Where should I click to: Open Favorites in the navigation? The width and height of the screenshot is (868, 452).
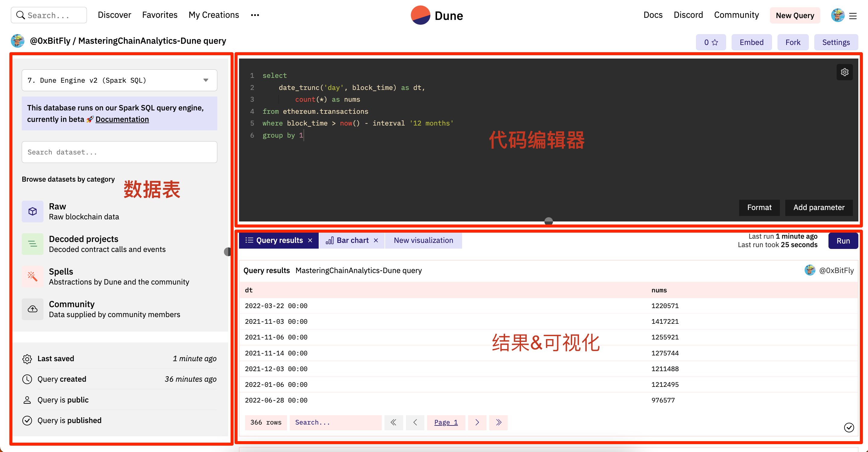pyautogui.click(x=160, y=15)
